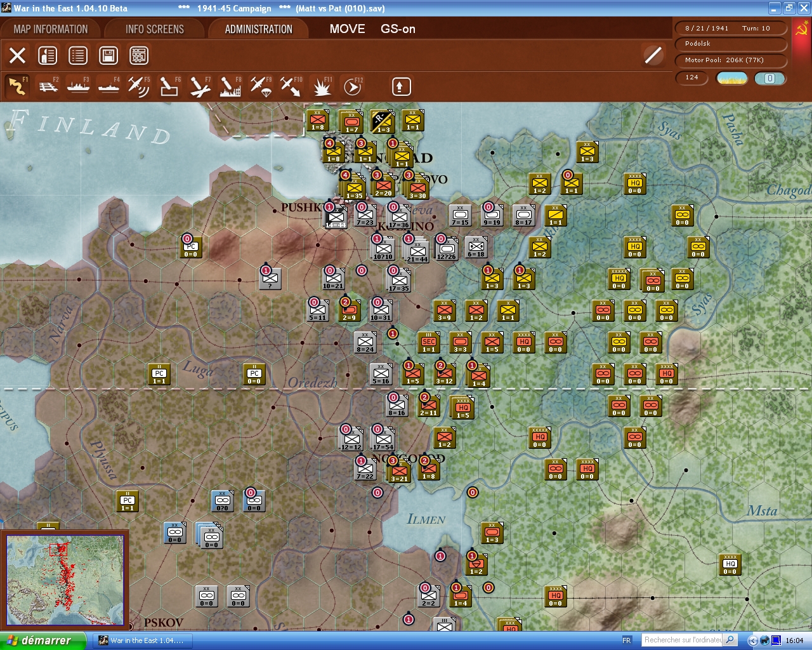The width and height of the screenshot is (812, 650).
Task: Select the 17=35 unit counter
Action: 399,281
